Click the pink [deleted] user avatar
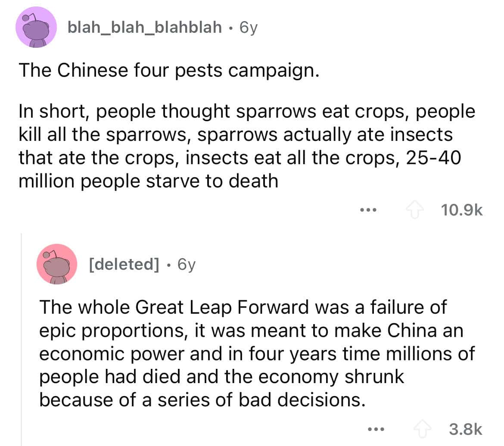The height and width of the screenshot is (446, 504). (x=57, y=264)
